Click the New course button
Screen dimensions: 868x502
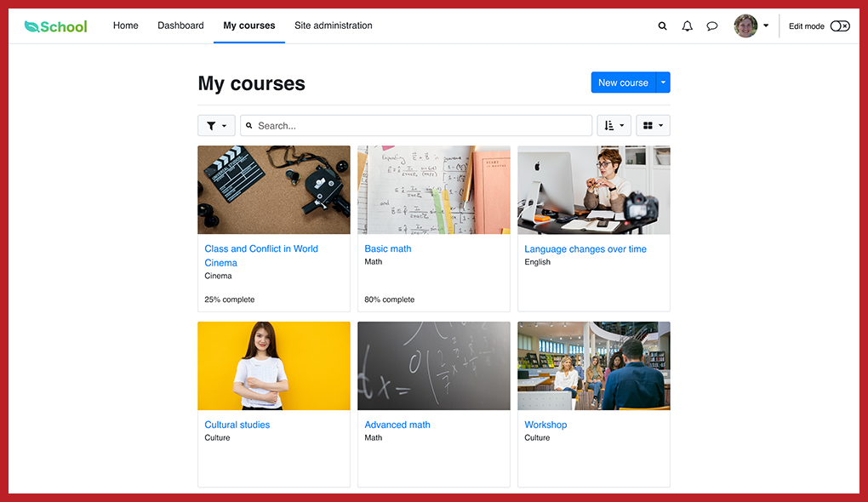(623, 83)
